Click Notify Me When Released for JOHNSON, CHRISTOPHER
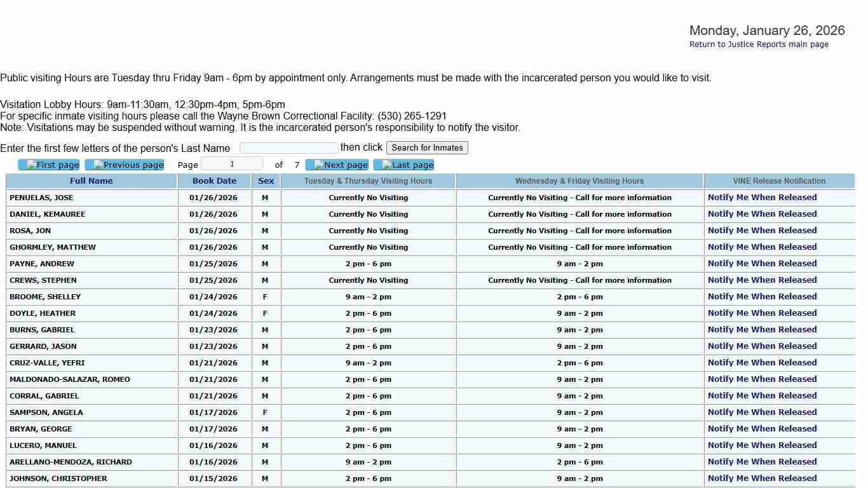 pos(762,478)
